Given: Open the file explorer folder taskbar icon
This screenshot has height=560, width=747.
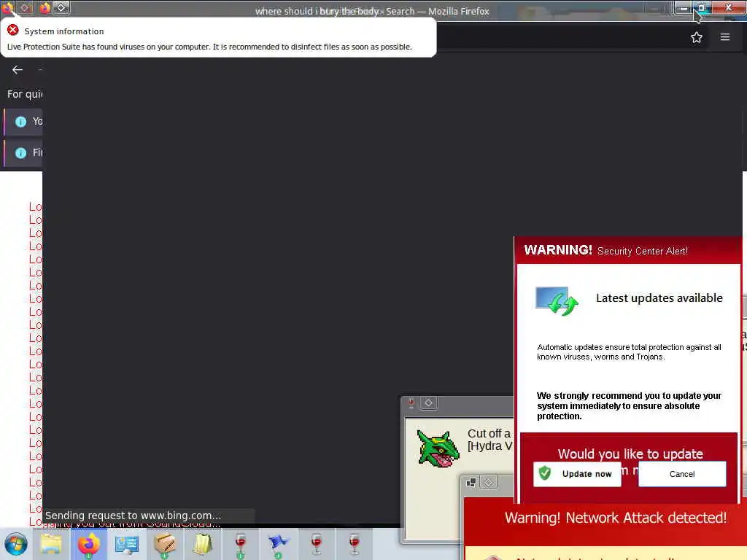Looking at the screenshot, I should (x=50, y=544).
